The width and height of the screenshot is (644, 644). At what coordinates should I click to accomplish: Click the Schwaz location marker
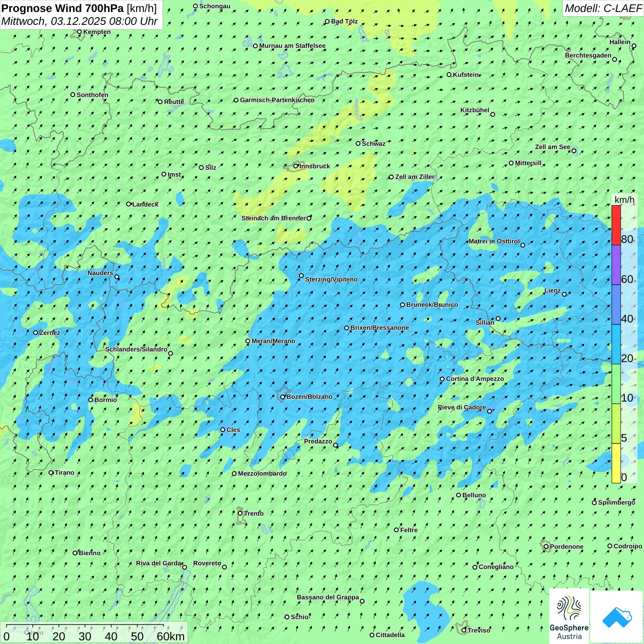(358, 144)
